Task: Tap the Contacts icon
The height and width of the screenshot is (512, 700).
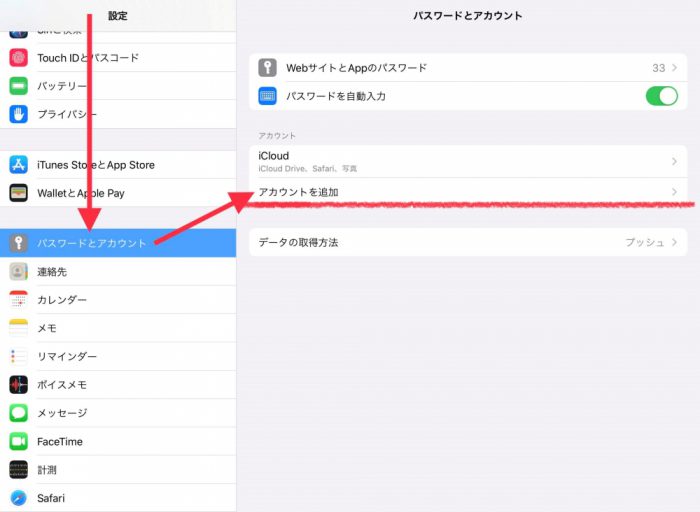Action: [x=18, y=271]
